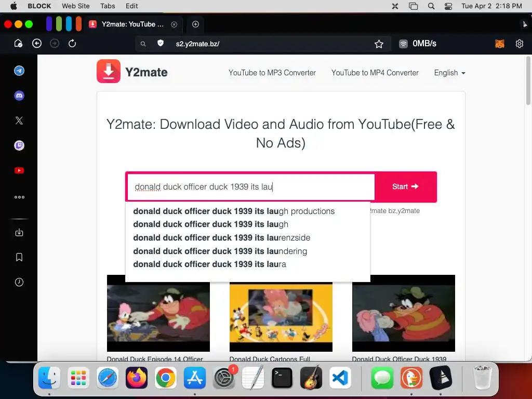Open the MetaMask fox extension
Viewport: 532px width, 399px height.
pyautogui.click(x=500, y=44)
